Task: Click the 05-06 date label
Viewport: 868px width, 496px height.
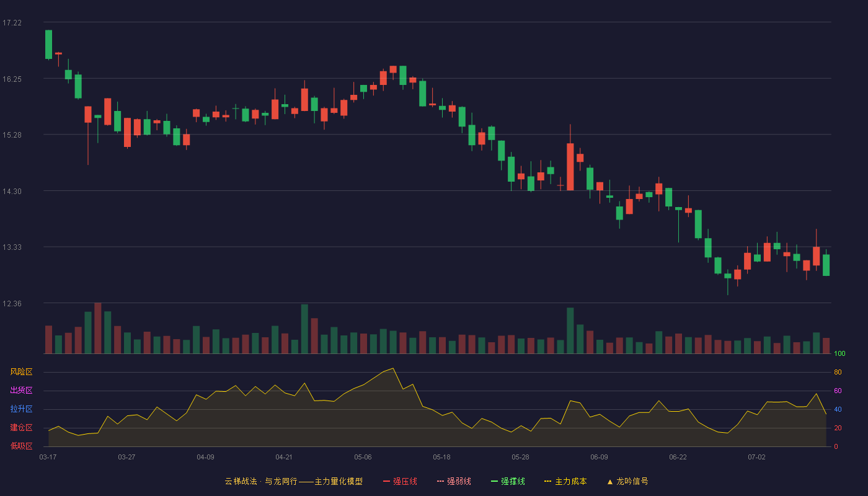Action: (x=363, y=457)
